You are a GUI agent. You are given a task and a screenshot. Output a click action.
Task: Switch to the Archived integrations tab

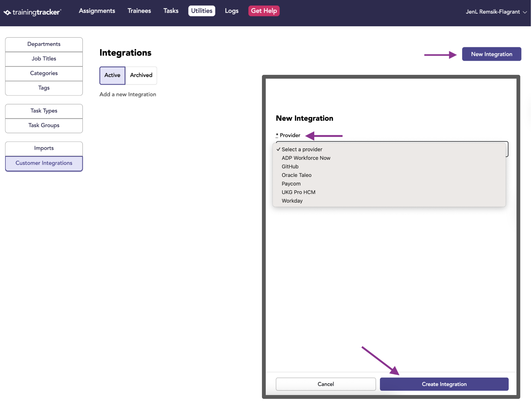(141, 75)
